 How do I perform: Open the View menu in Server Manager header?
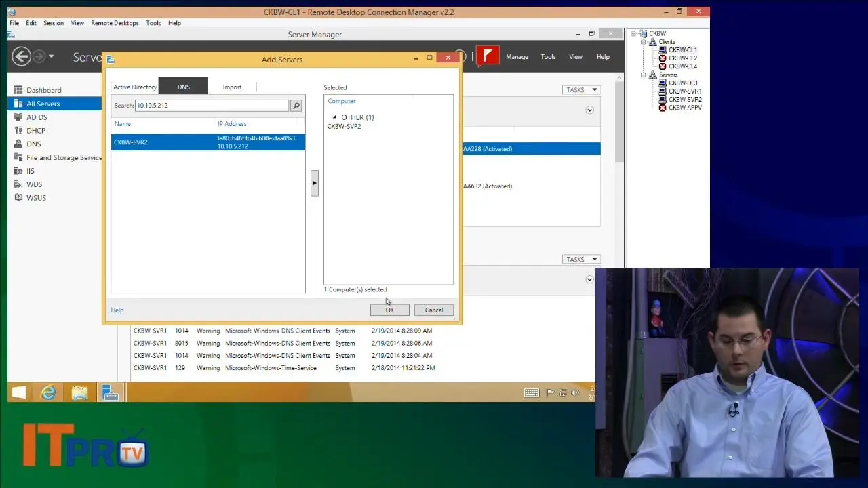pos(576,57)
